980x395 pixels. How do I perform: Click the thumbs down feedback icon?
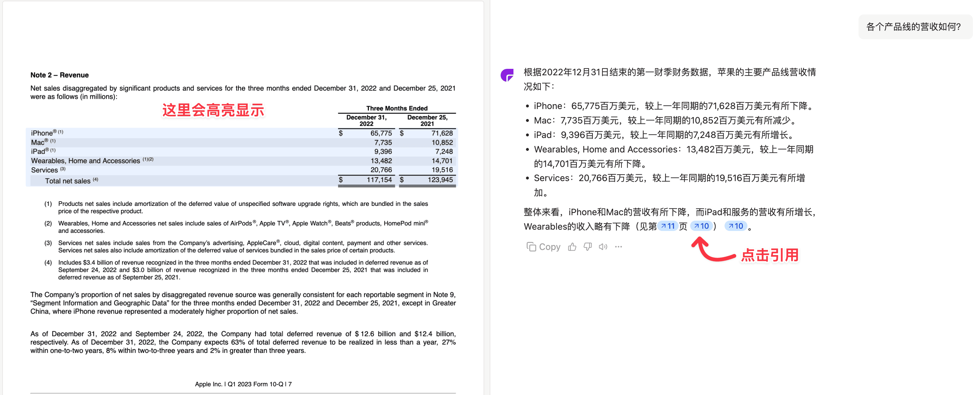pyautogui.click(x=587, y=247)
